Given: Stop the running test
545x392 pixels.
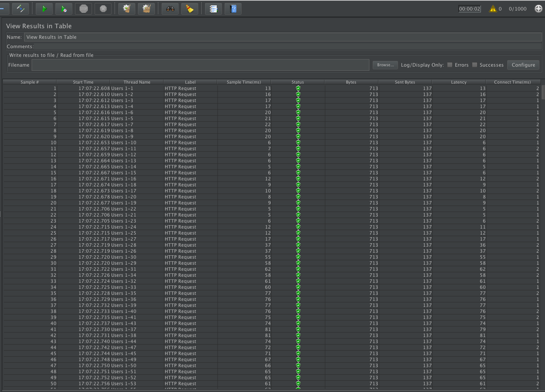Looking at the screenshot, I should (x=83, y=8).
